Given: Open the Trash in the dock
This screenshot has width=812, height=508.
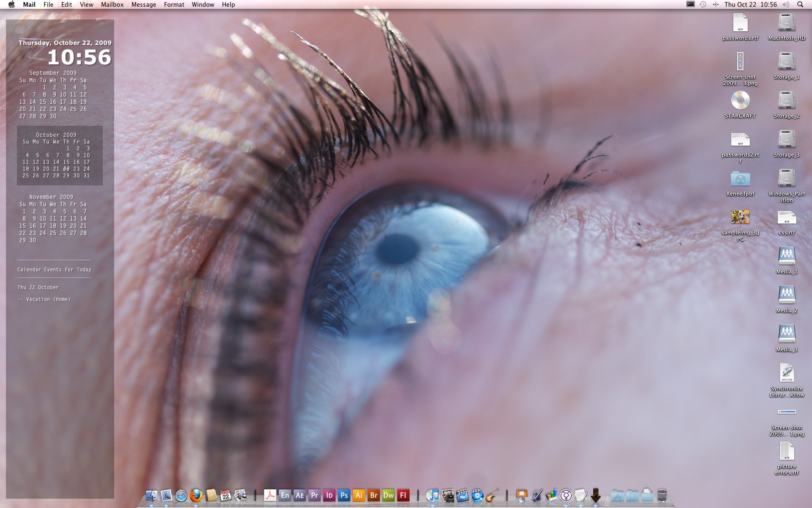Looking at the screenshot, I should (662, 495).
